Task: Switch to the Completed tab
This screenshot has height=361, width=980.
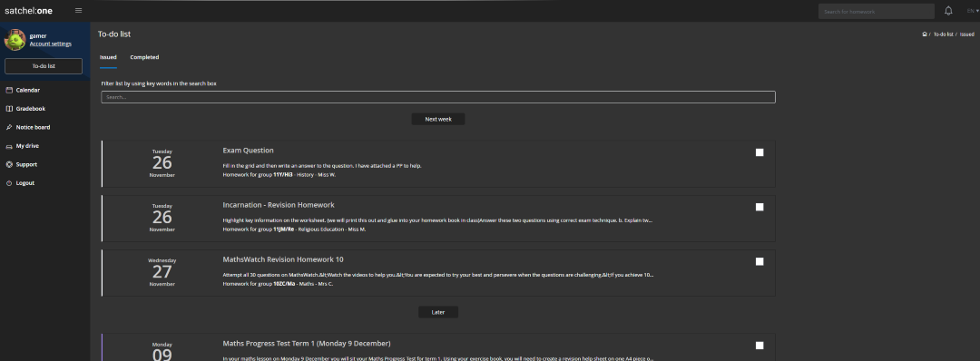Action: pyautogui.click(x=144, y=57)
